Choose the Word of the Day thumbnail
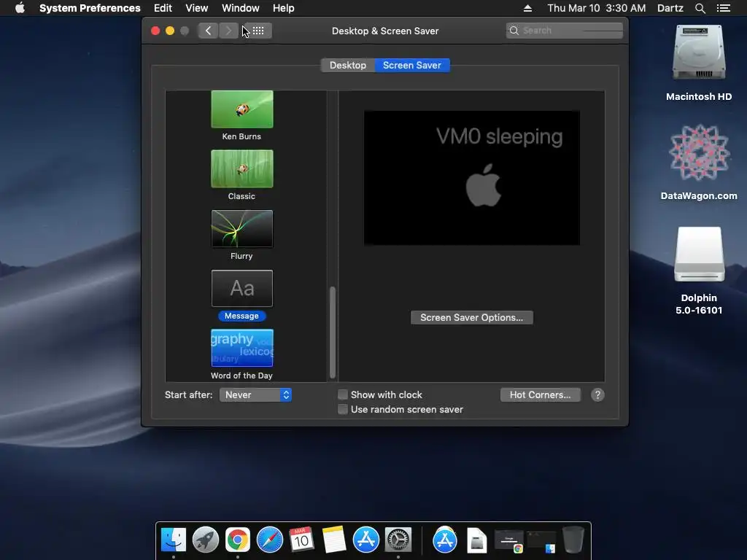The height and width of the screenshot is (560, 747). click(242, 348)
